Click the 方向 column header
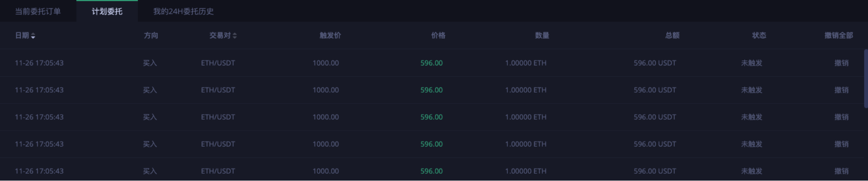The width and height of the screenshot is (868, 181). (x=151, y=36)
